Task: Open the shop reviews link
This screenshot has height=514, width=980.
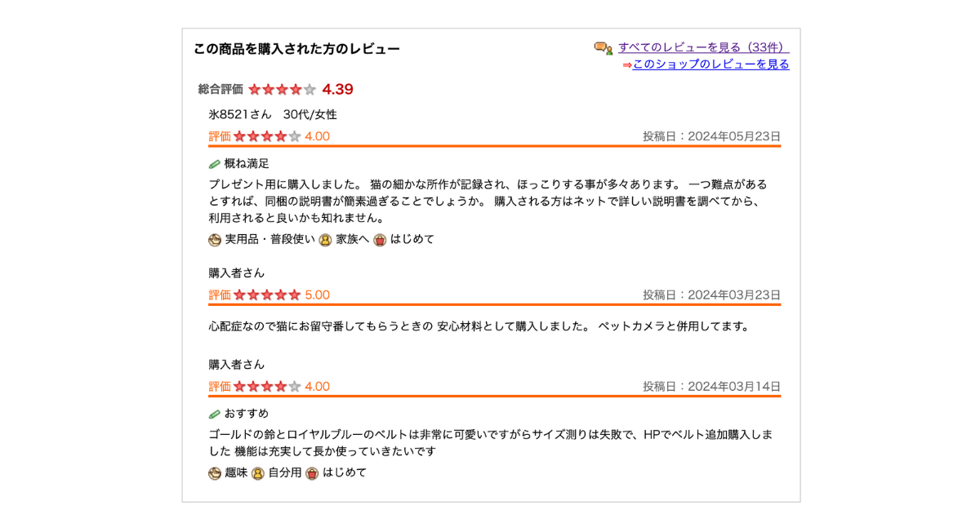Action: coord(710,64)
